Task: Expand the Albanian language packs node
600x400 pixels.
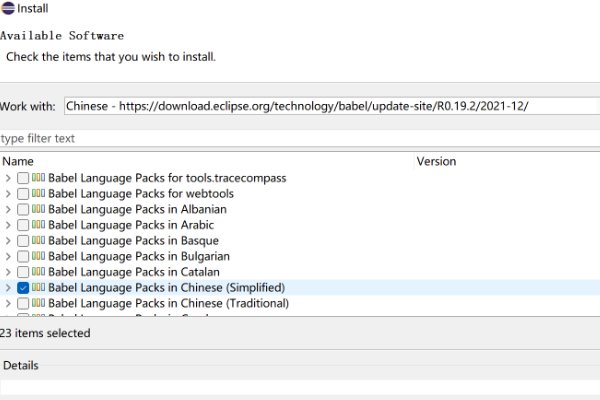Action: [x=8, y=209]
